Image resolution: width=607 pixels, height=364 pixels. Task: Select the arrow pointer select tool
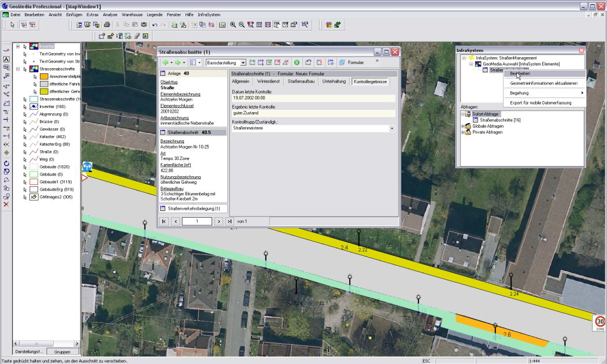[x=13, y=25]
